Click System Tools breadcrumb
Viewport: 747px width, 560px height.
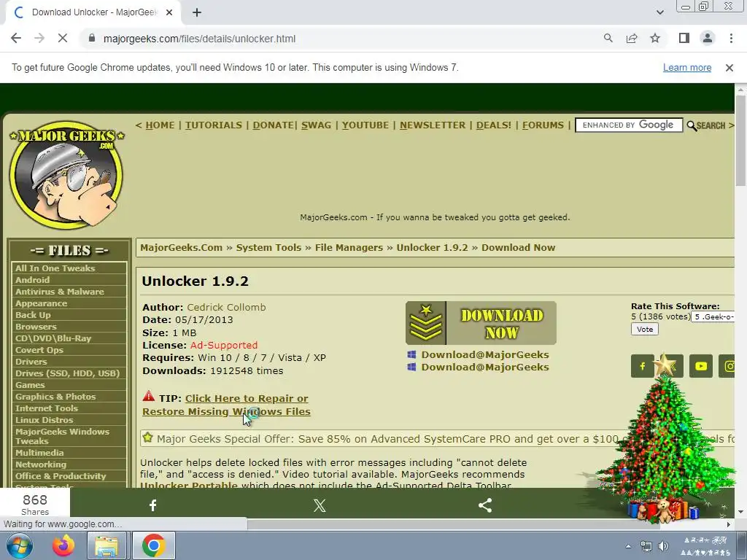268,248
